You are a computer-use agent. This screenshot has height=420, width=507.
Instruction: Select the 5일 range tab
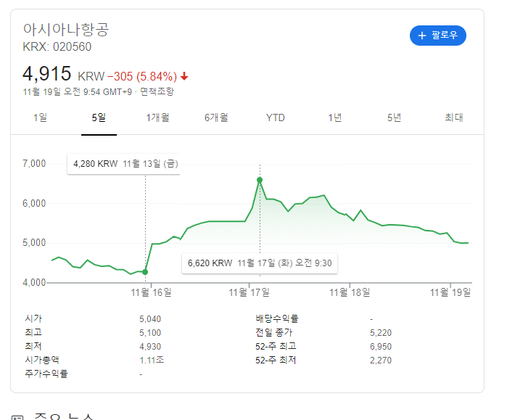pyautogui.click(x=99, y=118)
